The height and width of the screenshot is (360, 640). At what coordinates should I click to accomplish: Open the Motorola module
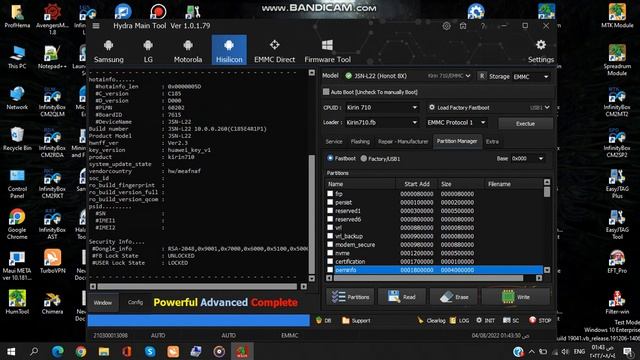188,51
